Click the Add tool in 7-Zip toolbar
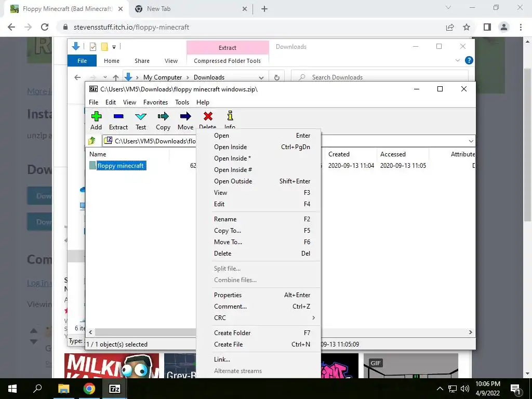 click(96, 121)
